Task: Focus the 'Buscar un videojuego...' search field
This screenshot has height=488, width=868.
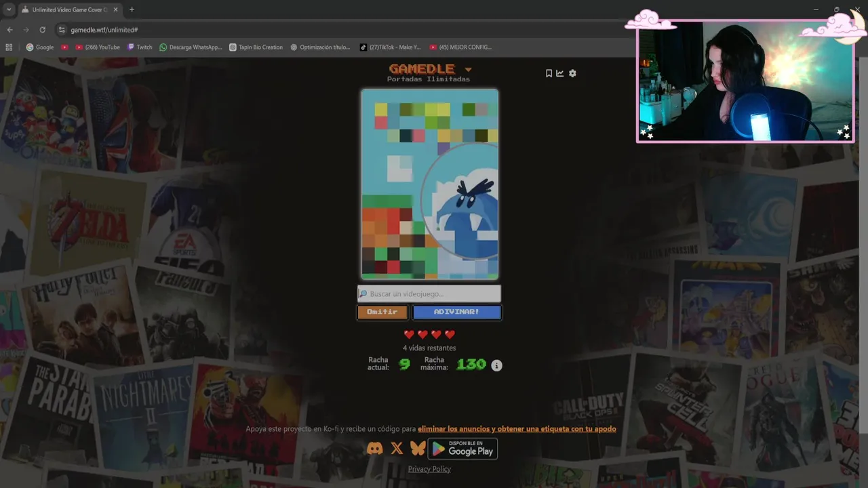Action: [x=429, y=293]
